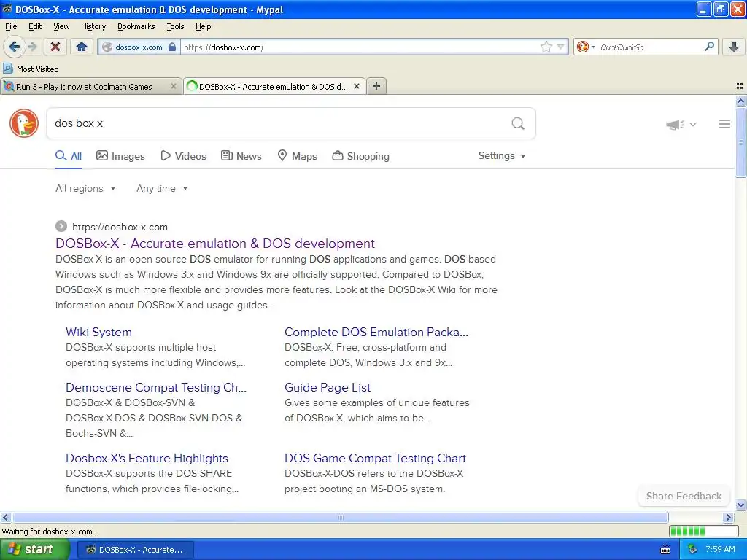This screenshot has width=747, height=560.
Task: Click the DOSBox-X taskbar button
Action: tap(135, 550)
